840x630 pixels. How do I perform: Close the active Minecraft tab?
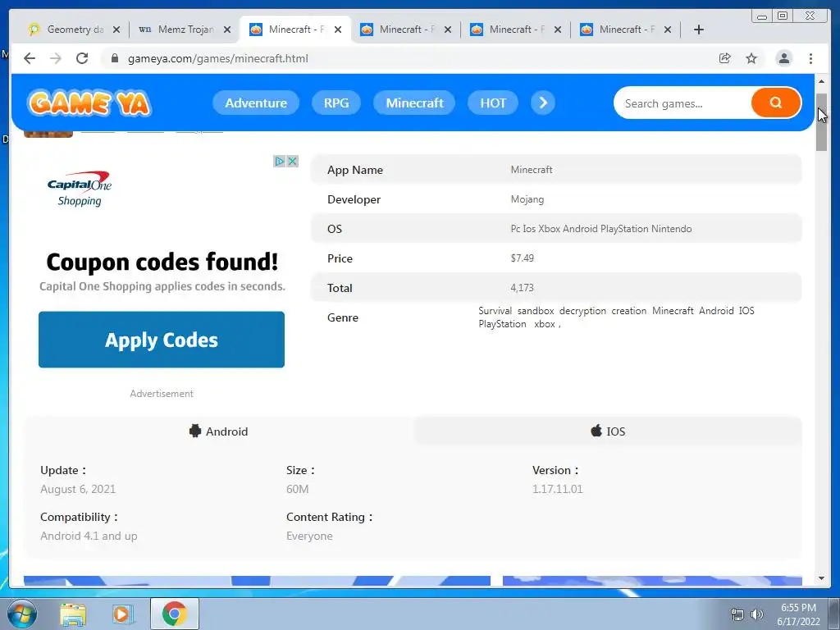tap(338, 30)
